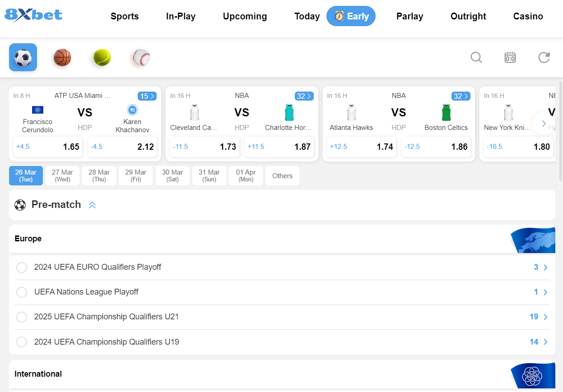Click the Boston Celtics jersey icon
563x392 pixels.
(x=446, y=112)
